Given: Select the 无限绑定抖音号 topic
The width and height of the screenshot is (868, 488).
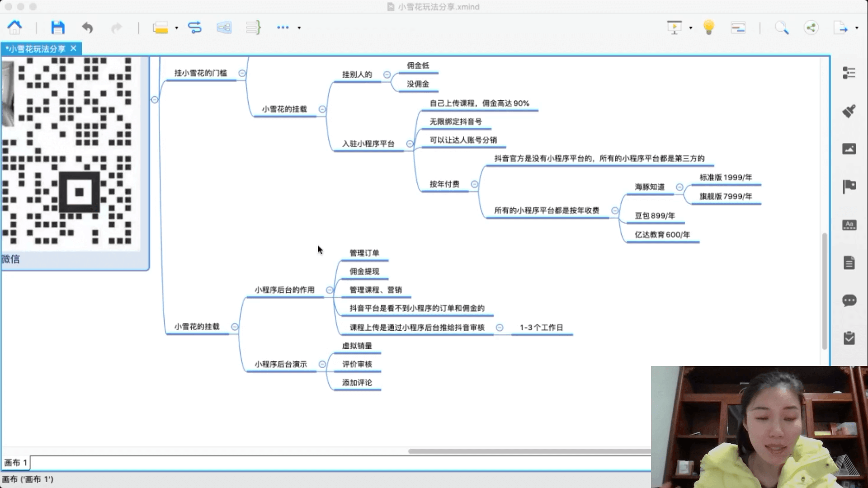Looking at the screenshot, I should (x=456, y=122).
